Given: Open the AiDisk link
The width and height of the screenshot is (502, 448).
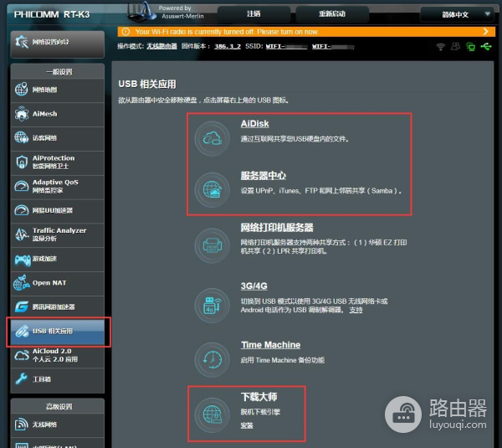Looking at the screenshot, I should point(254,124).
